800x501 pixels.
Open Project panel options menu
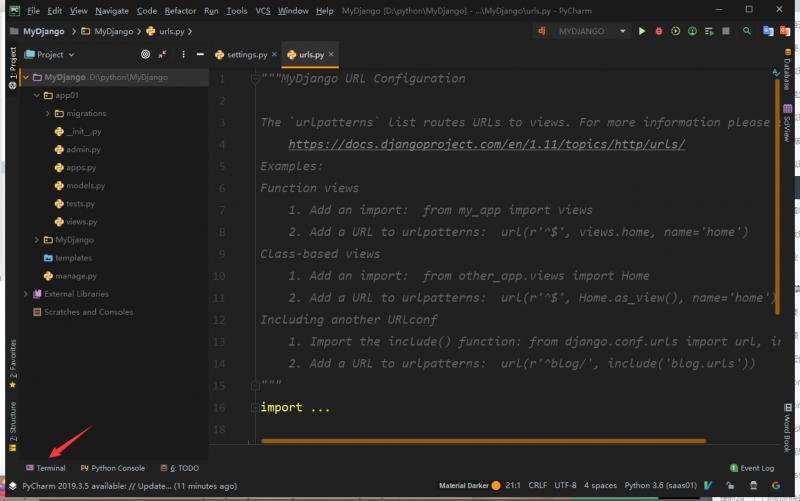point(183,54)
